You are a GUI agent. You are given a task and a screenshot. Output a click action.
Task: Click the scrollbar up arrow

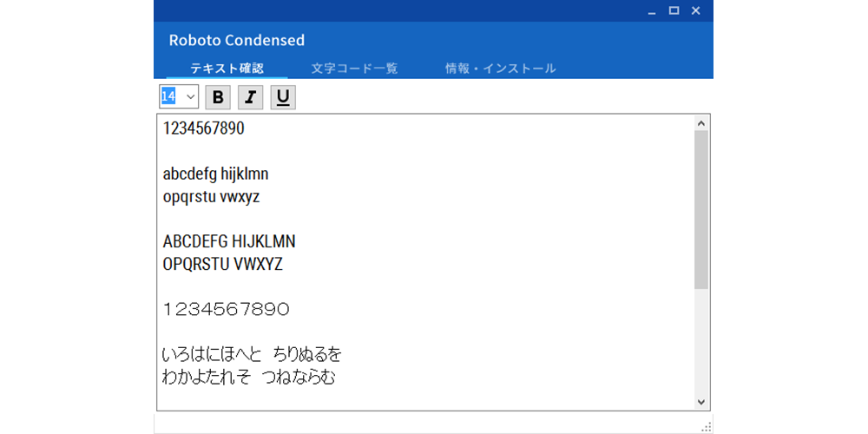(700, 123)
